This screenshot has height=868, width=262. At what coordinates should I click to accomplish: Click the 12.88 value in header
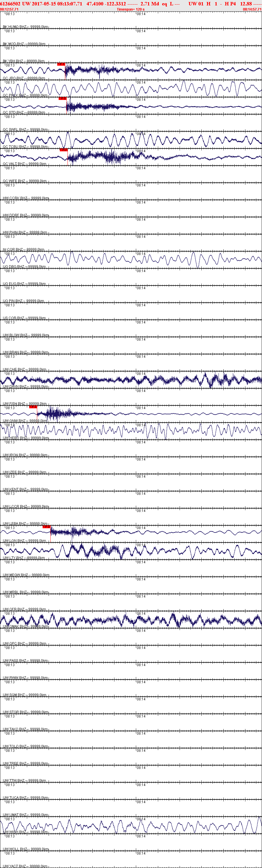click(x=246, y=4)
